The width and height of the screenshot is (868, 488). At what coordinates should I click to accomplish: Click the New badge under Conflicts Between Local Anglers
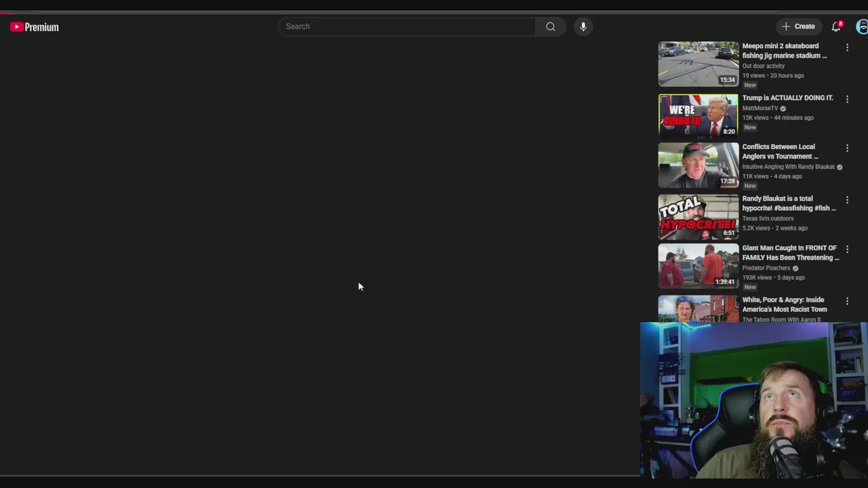pyautogui.click(x=750, y=186)
